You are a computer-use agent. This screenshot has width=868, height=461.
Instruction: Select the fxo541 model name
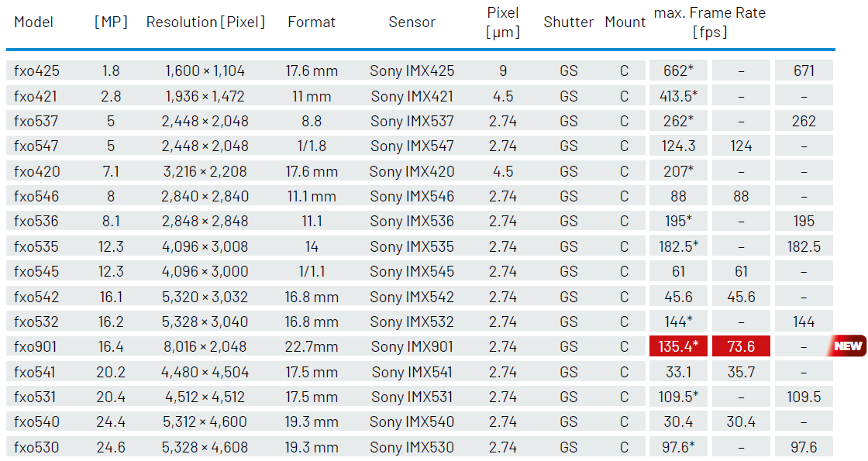34,372
